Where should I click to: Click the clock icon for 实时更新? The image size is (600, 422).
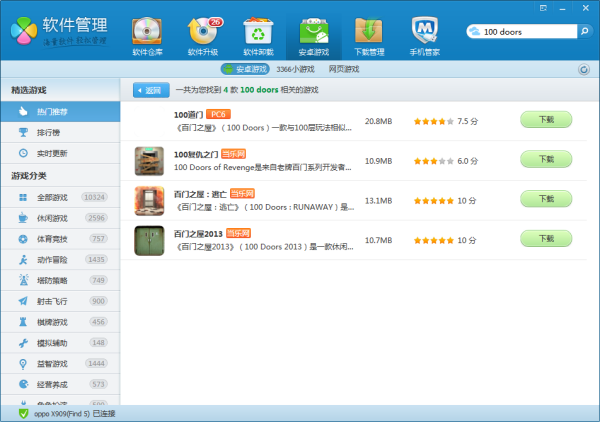[23, 153]
